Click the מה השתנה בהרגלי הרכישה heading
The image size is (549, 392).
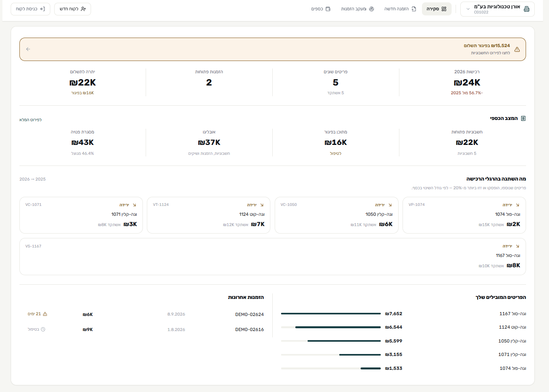pyautogui.click(x=496, y=179)
